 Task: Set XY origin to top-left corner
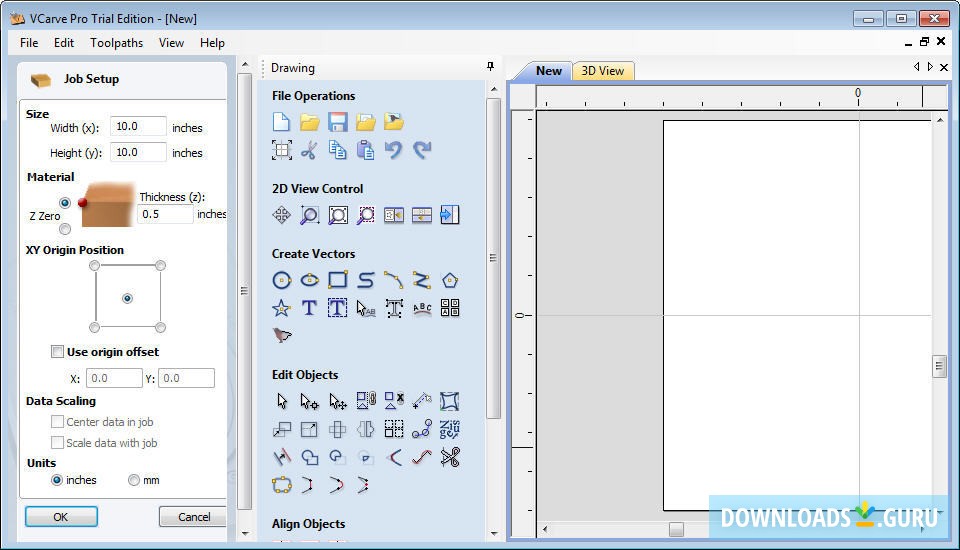pos(94,265)
